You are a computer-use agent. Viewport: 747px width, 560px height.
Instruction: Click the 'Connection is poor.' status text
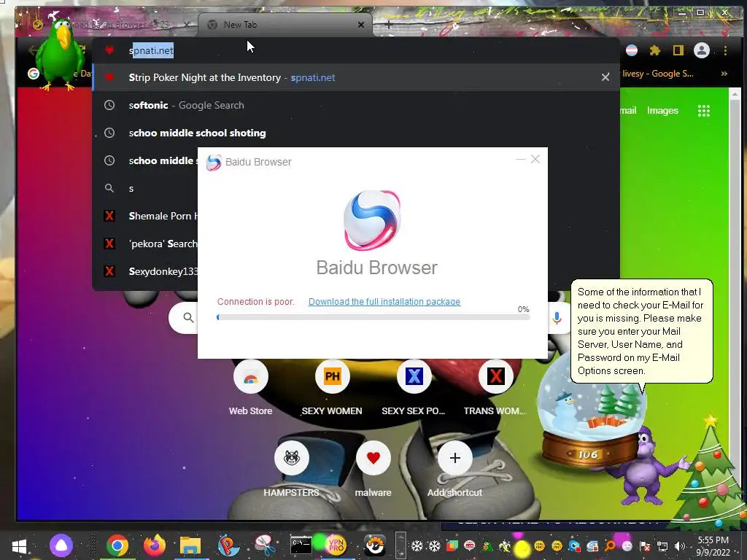pyautogui.click(x=256, y=301)
